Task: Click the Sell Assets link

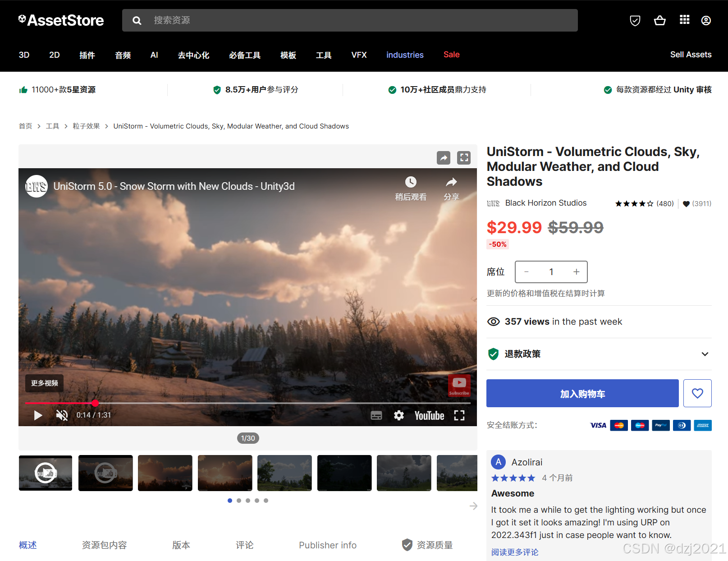Action: click(x=691, y=55)
